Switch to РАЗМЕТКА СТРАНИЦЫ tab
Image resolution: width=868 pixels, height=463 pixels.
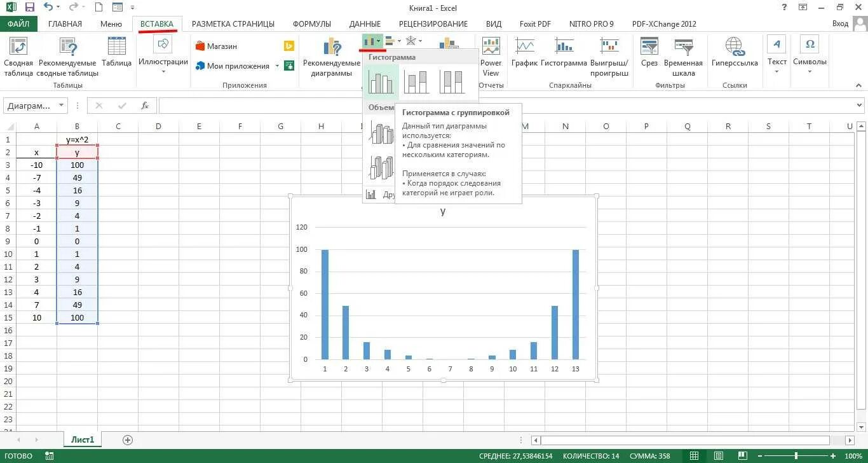[233, 24]
